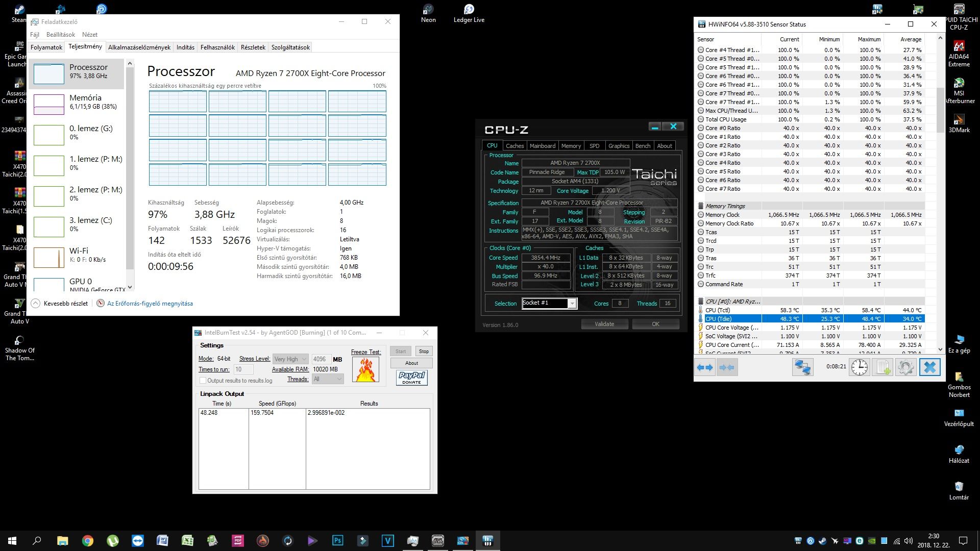Open Windows Start menu
Image resolution: width=980 pixels, height=551 pixels.
(x=12, y=541)
